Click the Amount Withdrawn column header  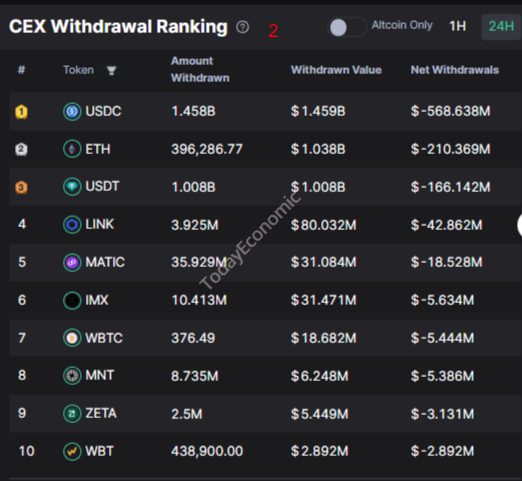200,69
